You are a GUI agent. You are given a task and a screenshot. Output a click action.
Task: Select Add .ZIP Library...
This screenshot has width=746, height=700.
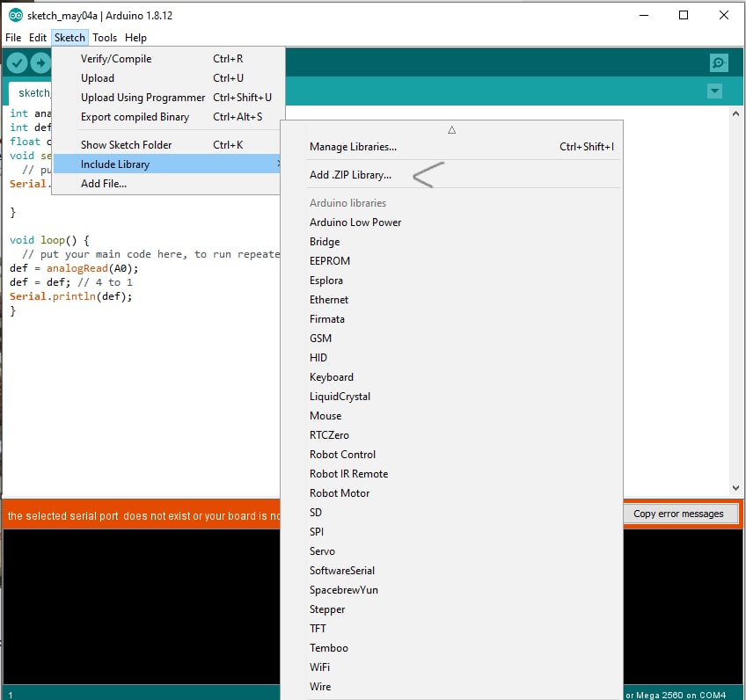pos(451,175)
